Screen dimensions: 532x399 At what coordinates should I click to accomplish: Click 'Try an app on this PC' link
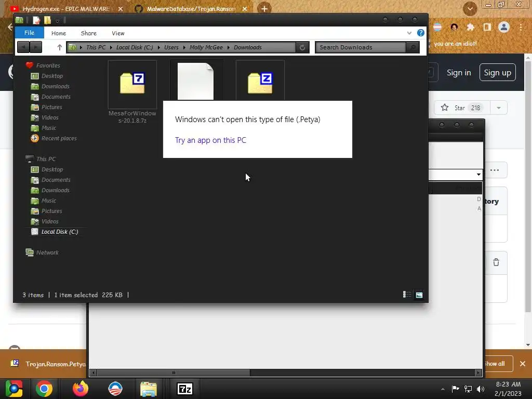tap(210, 140)
